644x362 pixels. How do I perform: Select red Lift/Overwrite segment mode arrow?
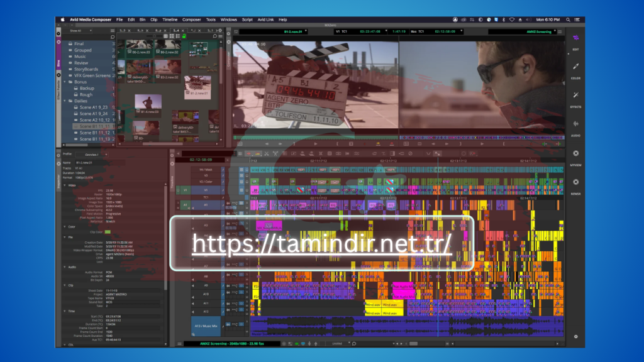coord(248,153)
